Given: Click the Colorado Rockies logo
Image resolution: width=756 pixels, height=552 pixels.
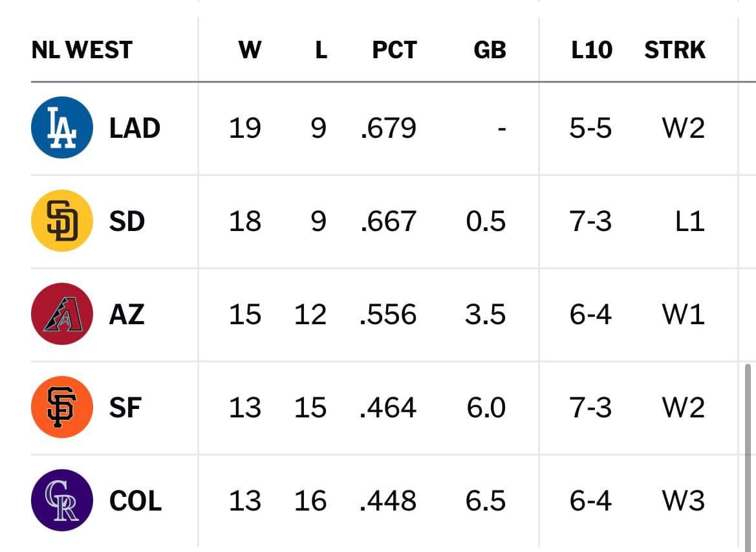Looking at the screenshot, I should point(61,500).
